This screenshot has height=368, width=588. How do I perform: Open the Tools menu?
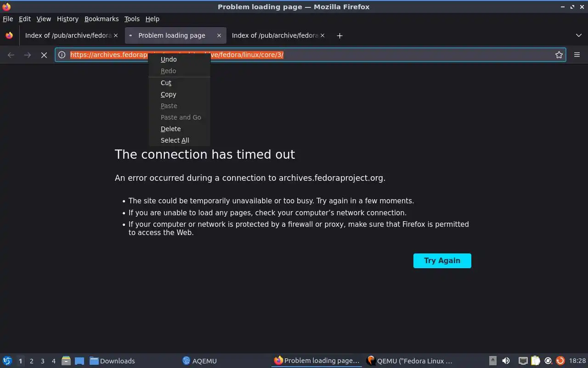click(132, 19)
